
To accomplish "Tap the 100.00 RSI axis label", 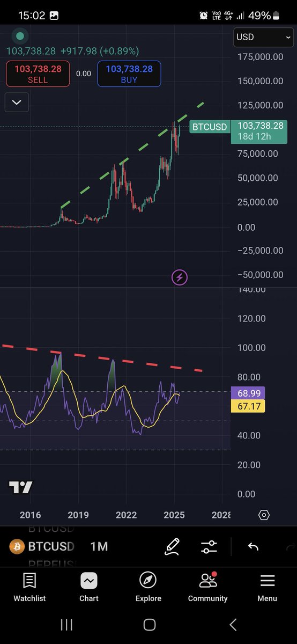I will click(252, 348).
